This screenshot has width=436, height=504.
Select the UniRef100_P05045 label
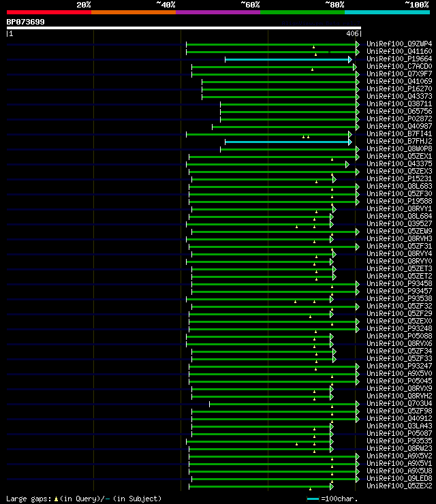399,381
